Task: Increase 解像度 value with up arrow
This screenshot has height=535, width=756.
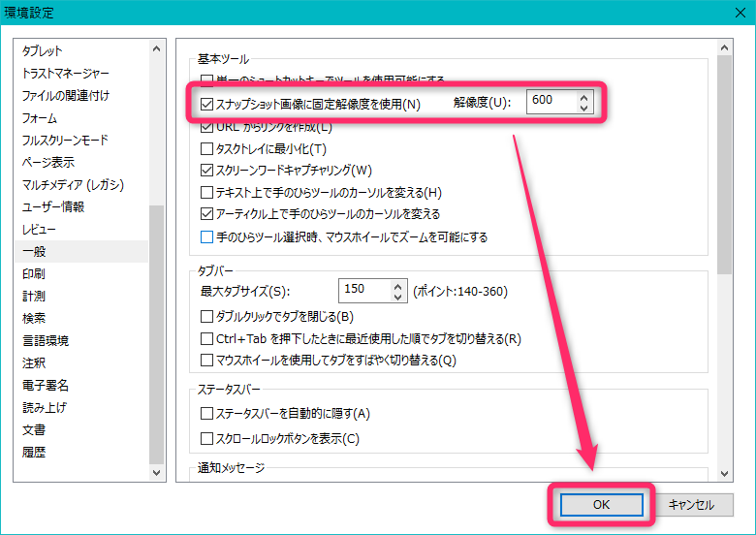Action: point(583,97)
